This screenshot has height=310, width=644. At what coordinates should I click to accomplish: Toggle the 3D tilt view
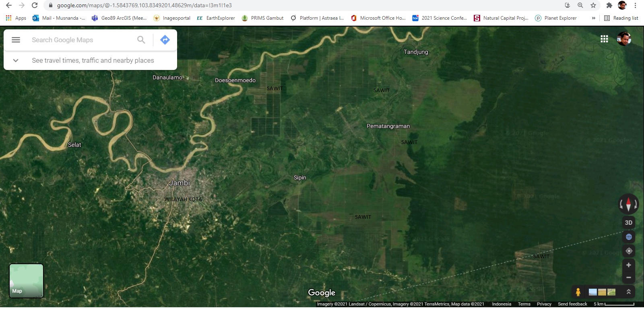coord(628,222)
